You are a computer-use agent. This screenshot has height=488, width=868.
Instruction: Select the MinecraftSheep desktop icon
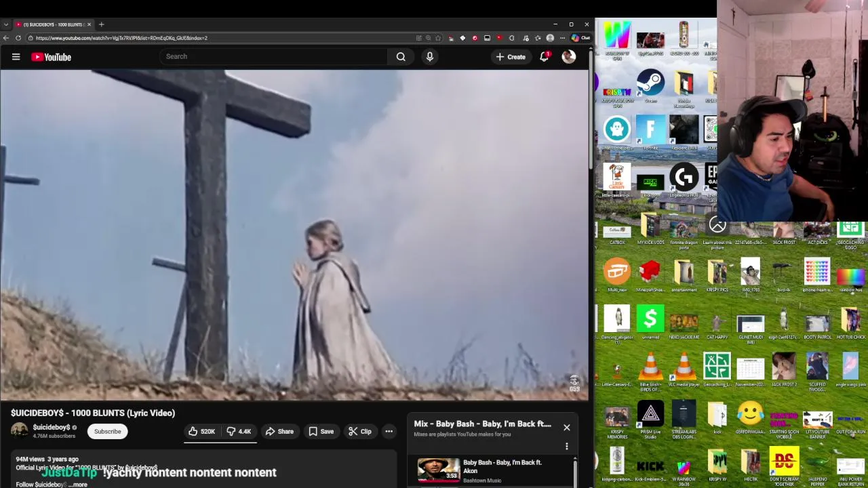[x=650, y=275]
